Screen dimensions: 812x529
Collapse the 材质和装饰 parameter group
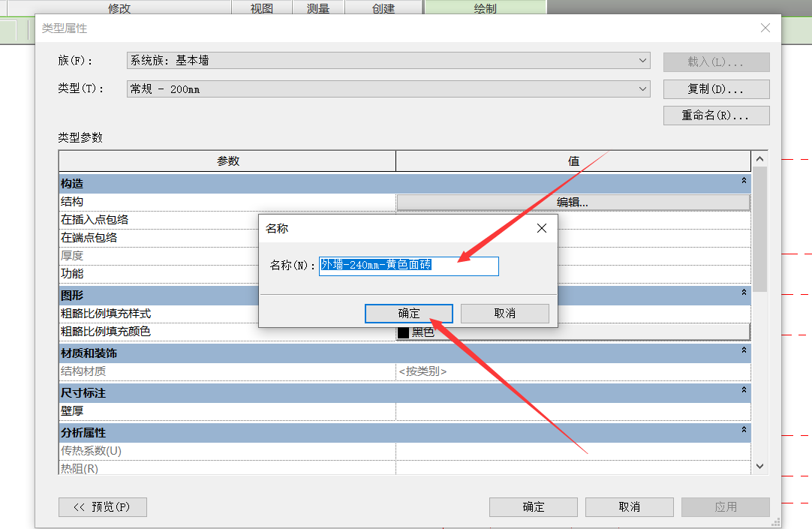pyautogui.click(x=744, y=351)
